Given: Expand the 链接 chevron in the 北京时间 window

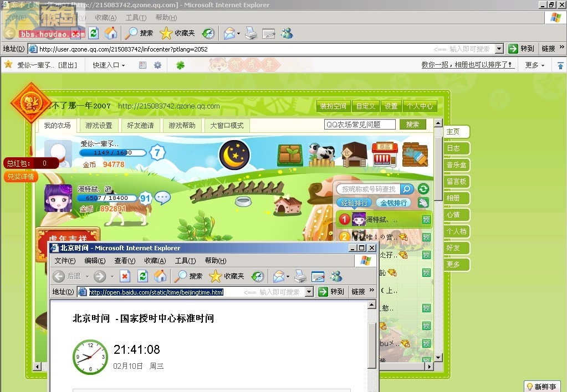Looking at the screenshot, I should click(372, 291).
